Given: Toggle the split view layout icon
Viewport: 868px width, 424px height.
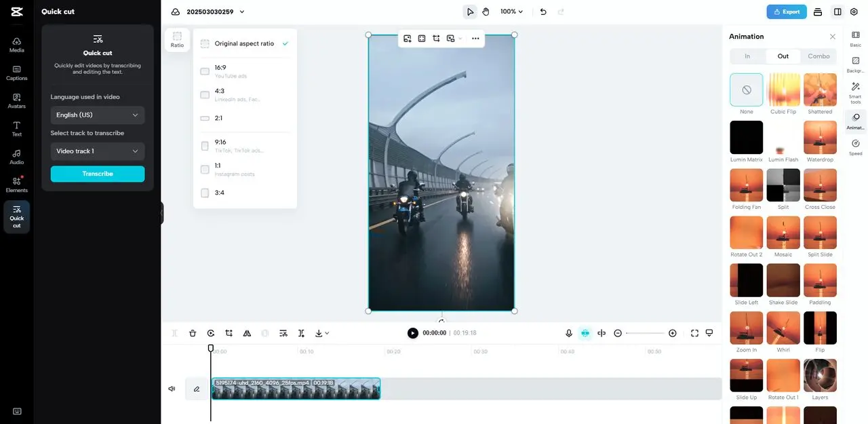Looking at the screenshot, I should click(837, 12).
